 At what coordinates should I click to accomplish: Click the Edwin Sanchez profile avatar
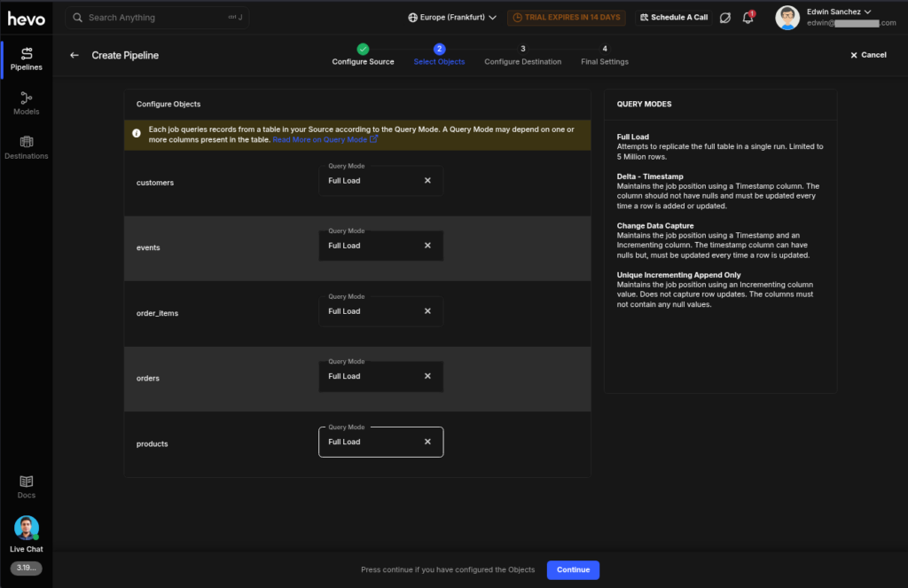pos(787,18)
